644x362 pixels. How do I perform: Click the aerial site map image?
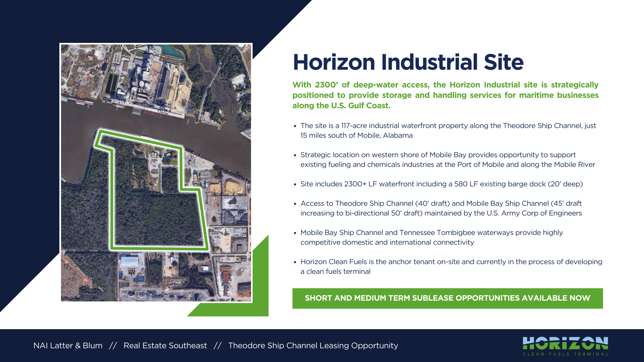(156, 173)
